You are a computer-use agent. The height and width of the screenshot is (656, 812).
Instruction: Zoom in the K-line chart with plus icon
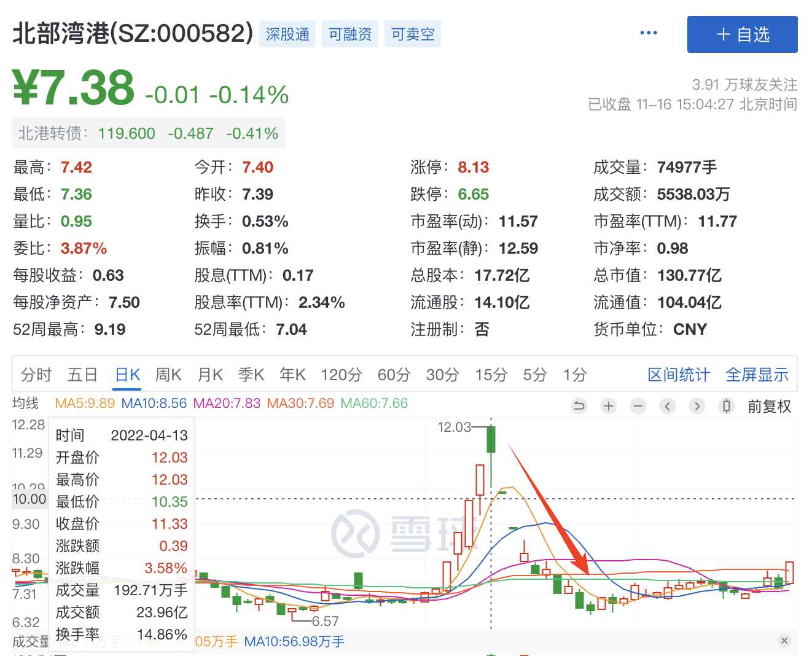point(609,406)
